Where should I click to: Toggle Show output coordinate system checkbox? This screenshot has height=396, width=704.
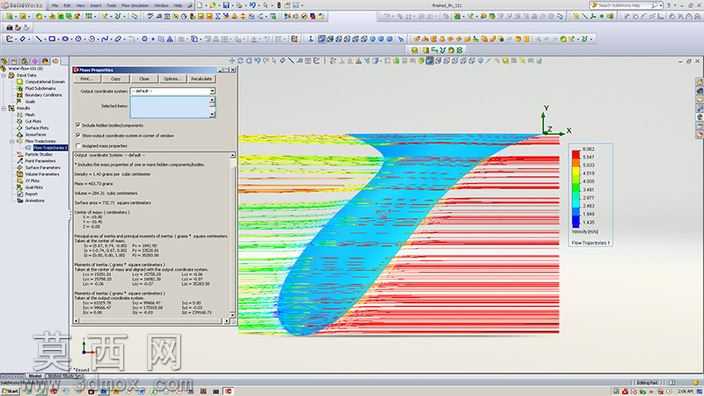click(x=78, y=135)
